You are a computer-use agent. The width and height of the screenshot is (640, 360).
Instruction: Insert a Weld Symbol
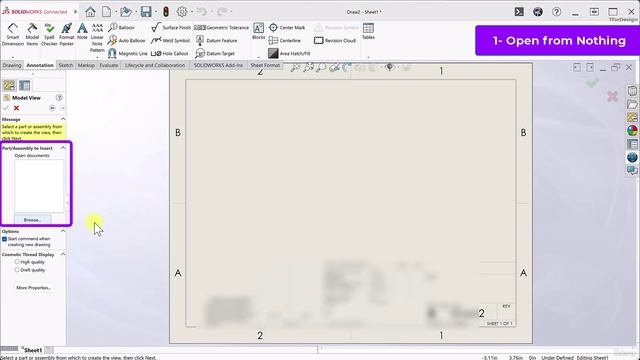pyautogui.click(x=171, y=40)
